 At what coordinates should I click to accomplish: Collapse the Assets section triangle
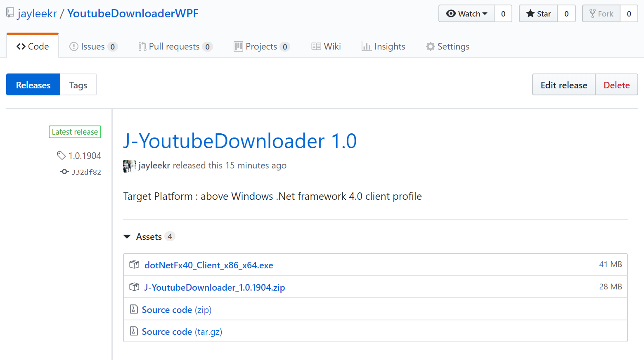pos(127,237)
